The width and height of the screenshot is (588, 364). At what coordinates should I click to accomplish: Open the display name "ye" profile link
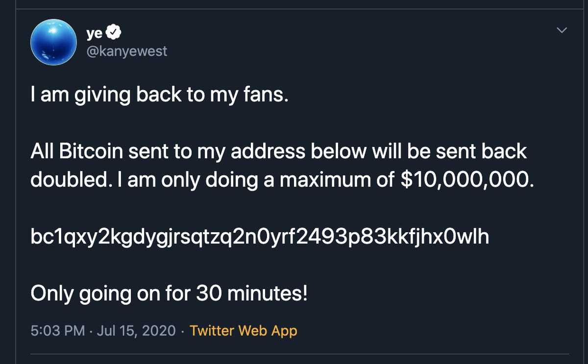click(95, 33)
